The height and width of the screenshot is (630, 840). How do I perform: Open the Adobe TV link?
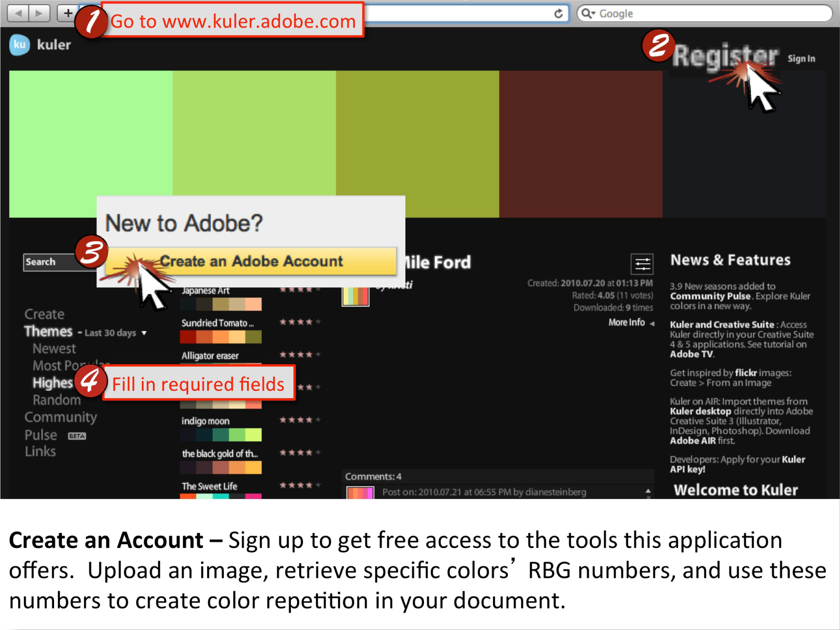[691, 354]
